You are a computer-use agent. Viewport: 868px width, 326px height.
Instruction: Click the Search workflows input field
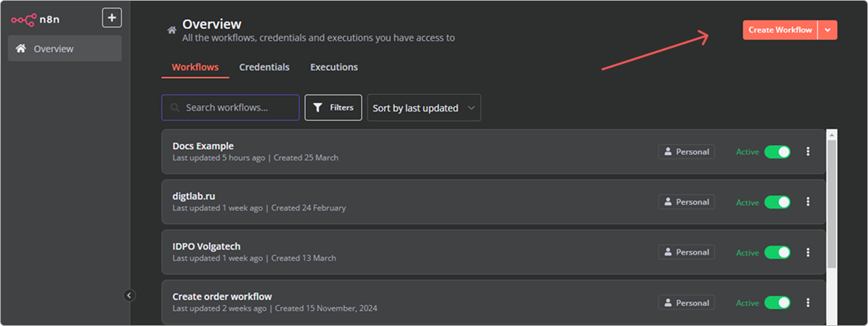pos(230,107)
